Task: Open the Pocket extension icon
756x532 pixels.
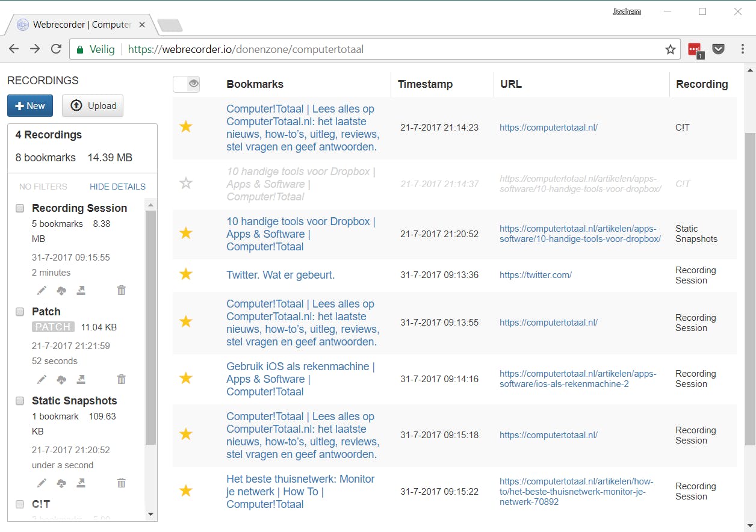Action: click(x=718, y=49)
